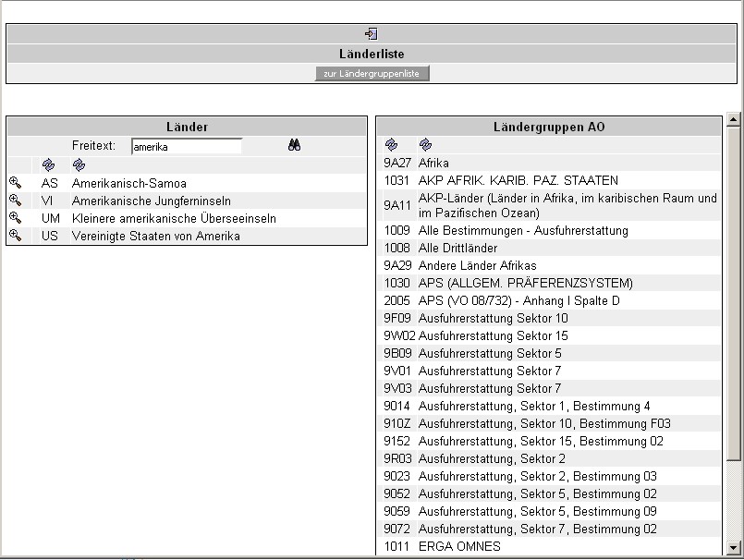Open details magnifier for US row
Image resolution: width=744 pixels, height=560 pixels.
15,236
